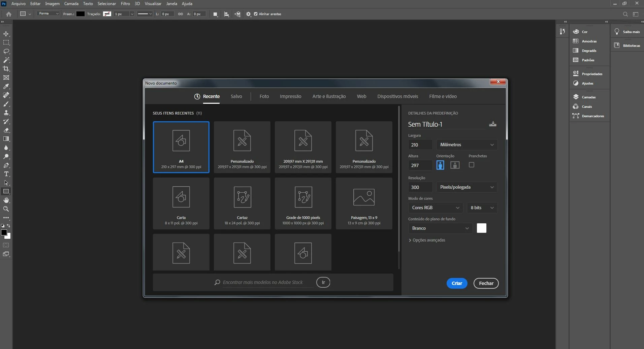Select the Rectangle shape tool

click(x=6, y=191)
